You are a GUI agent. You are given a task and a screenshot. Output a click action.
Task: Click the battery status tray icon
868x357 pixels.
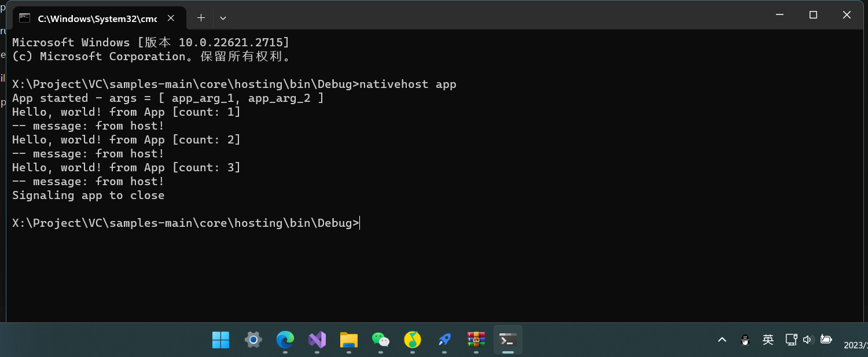[x=826, y=340]
